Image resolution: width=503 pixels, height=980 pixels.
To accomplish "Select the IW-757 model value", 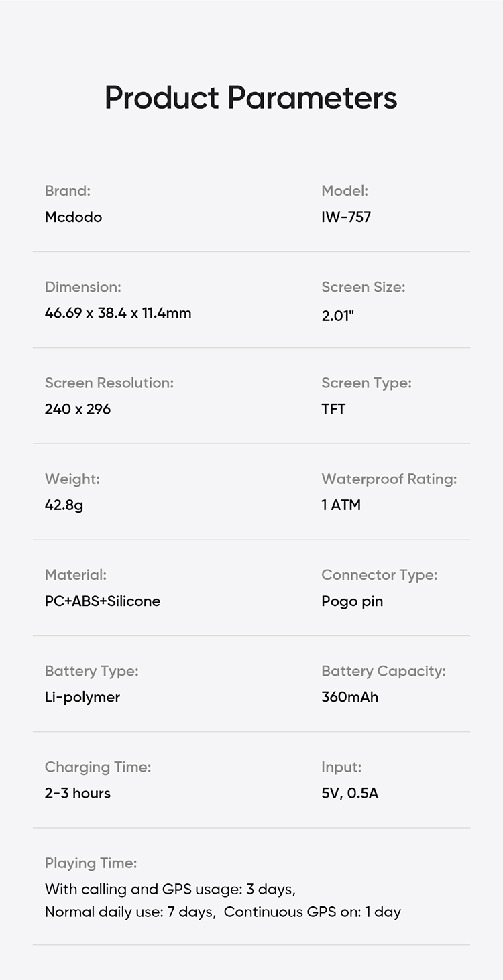I will 346,217.
